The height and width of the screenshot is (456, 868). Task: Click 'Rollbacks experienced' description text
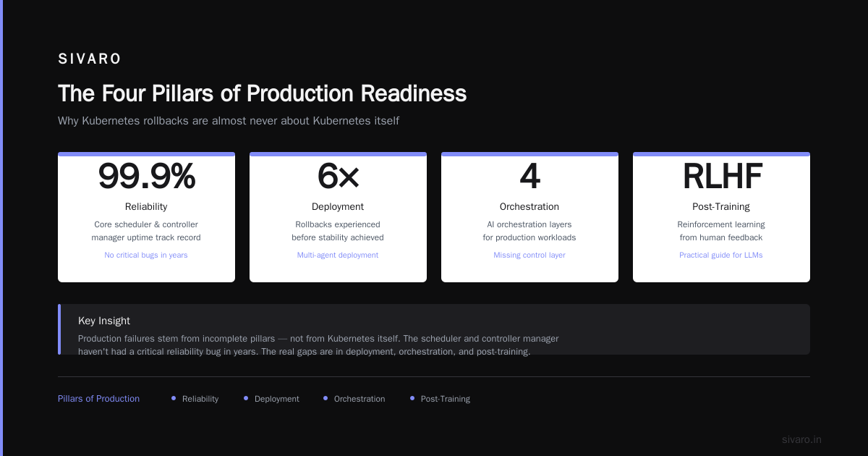click(x=338, y=231)
